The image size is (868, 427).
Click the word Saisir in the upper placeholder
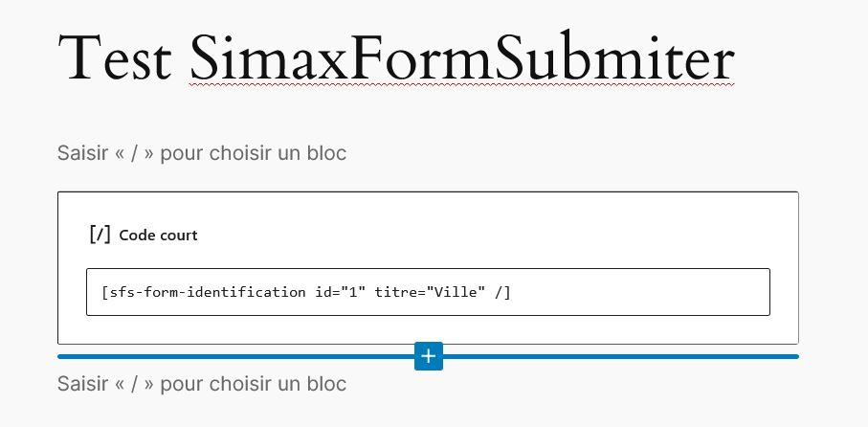click(x=82, y=153)
